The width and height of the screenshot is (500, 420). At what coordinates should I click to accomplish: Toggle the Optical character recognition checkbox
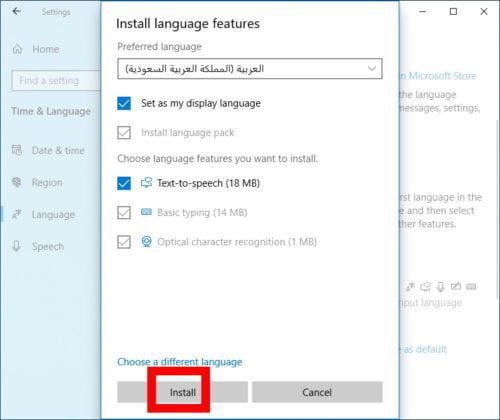tap(124, 242)
